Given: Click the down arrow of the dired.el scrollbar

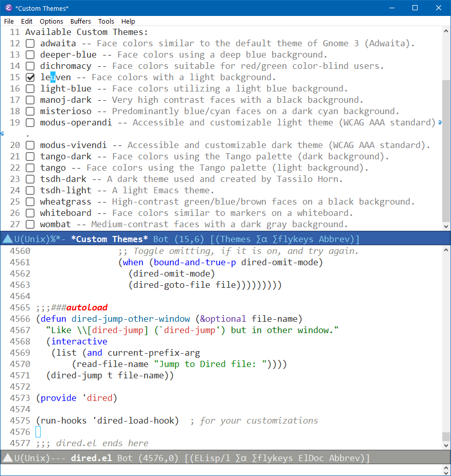Looking at the screenshot, I should pos(446,446).
